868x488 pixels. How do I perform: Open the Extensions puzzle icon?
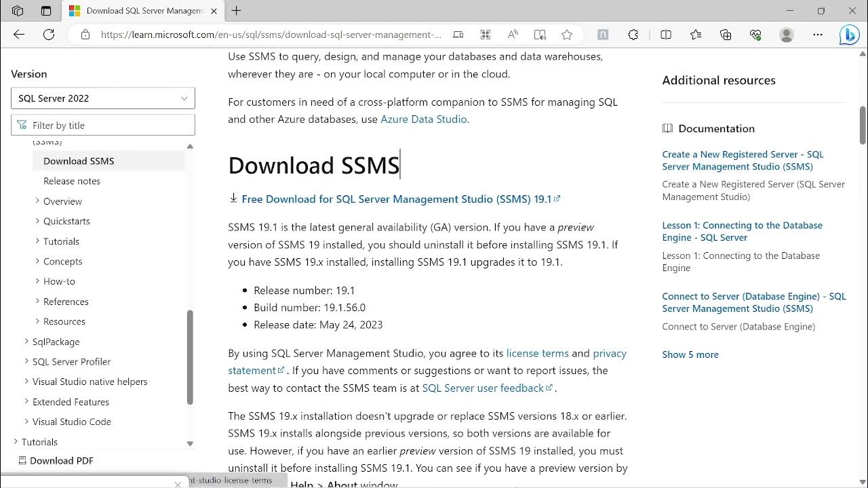(x=633, y=35)
